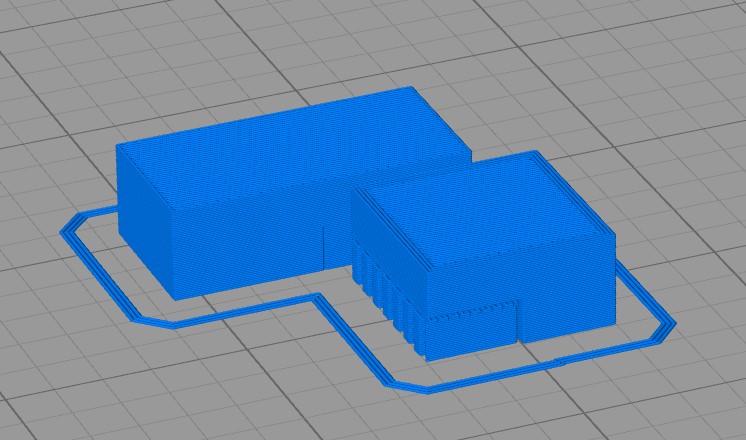
Task: Click empty build plate grid in lower-right corner
Action: pyautogui.click(x=680, y=400)
